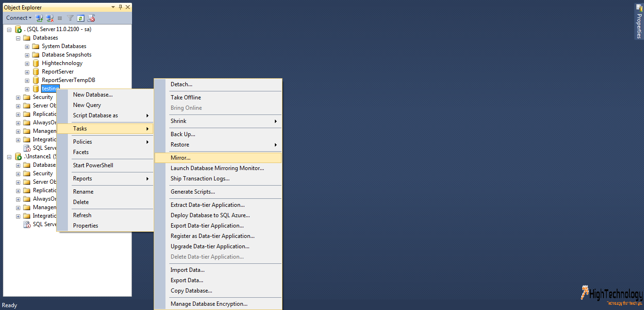
Task: Choose Start PowerShell from the context menu
Action: pyautogui.click(x=105, y=165)
